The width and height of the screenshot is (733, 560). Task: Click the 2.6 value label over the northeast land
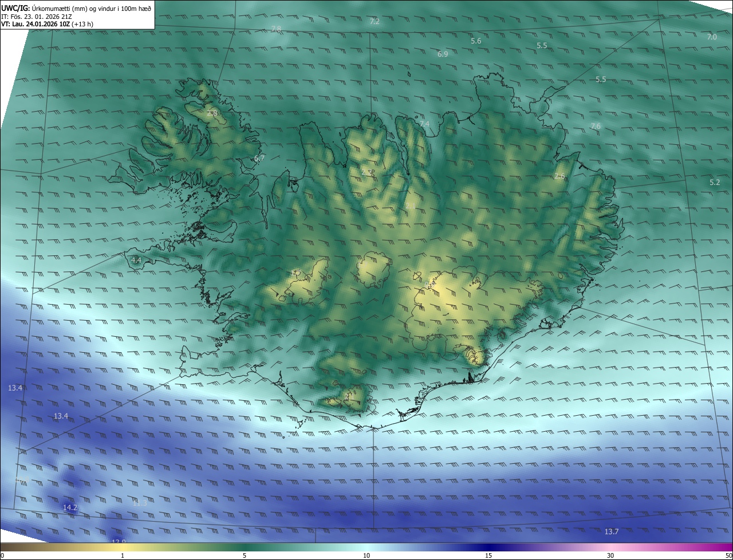click(x=559, y=176)
